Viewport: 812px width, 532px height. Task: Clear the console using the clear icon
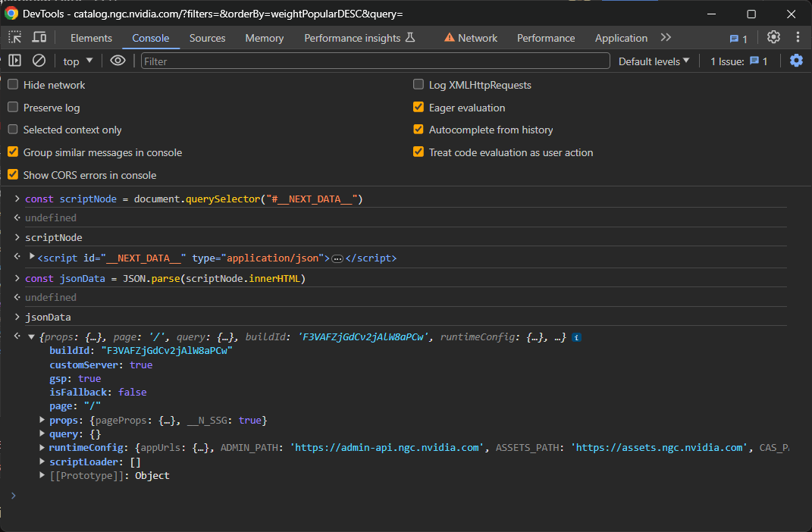pos(39,61)
